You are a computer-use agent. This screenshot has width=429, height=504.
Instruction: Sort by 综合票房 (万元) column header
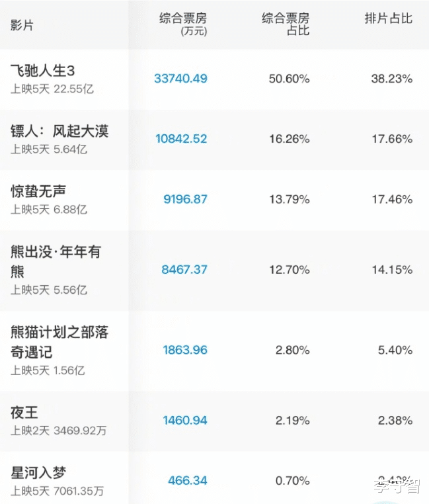tap(183, 24)
